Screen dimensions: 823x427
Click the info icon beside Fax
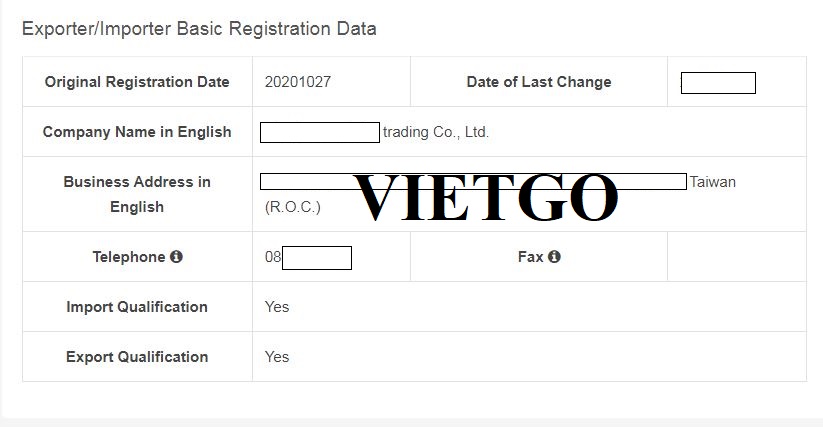click(554, 257)
